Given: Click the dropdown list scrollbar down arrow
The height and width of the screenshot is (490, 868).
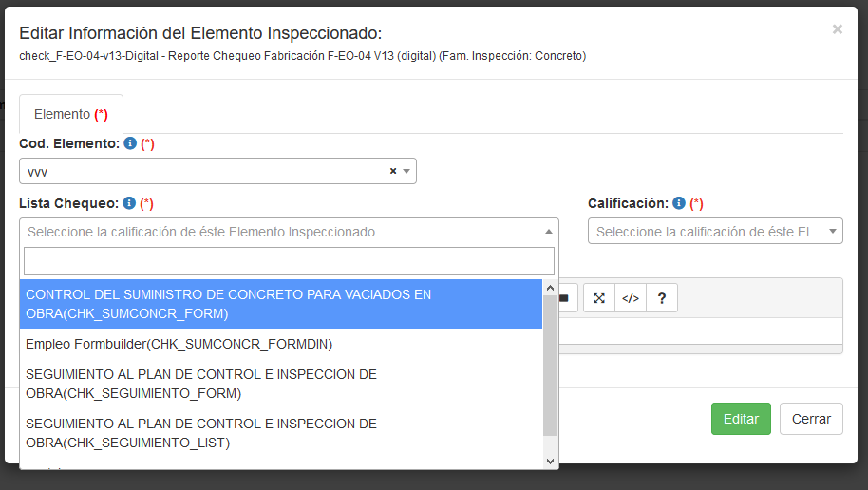Looking at the screenshot, I should point(550,461).
